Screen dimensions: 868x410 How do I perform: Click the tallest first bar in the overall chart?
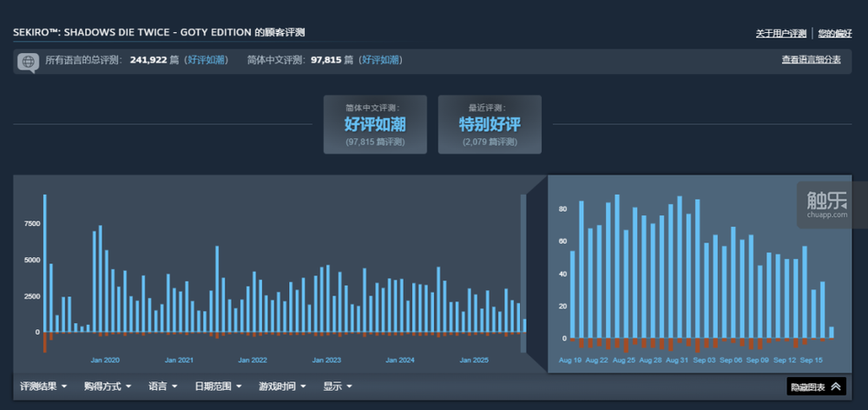[44, 262]
